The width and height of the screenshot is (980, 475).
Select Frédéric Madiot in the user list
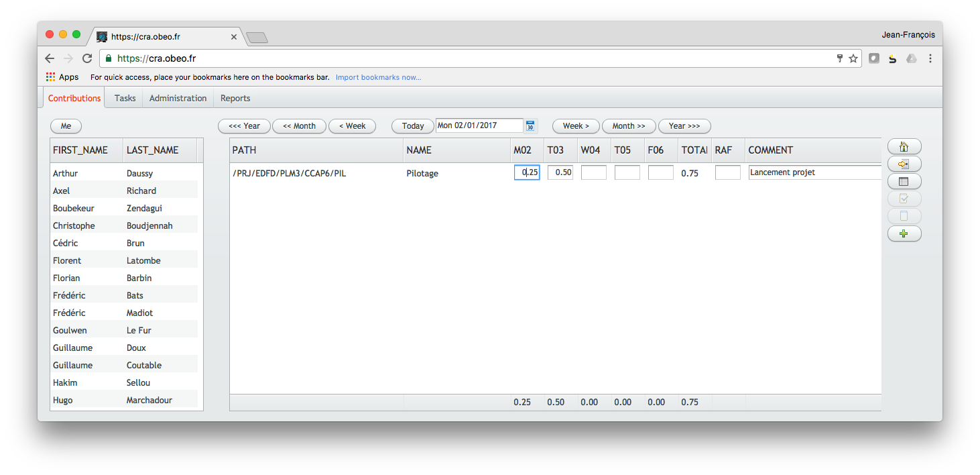[124, 313]
